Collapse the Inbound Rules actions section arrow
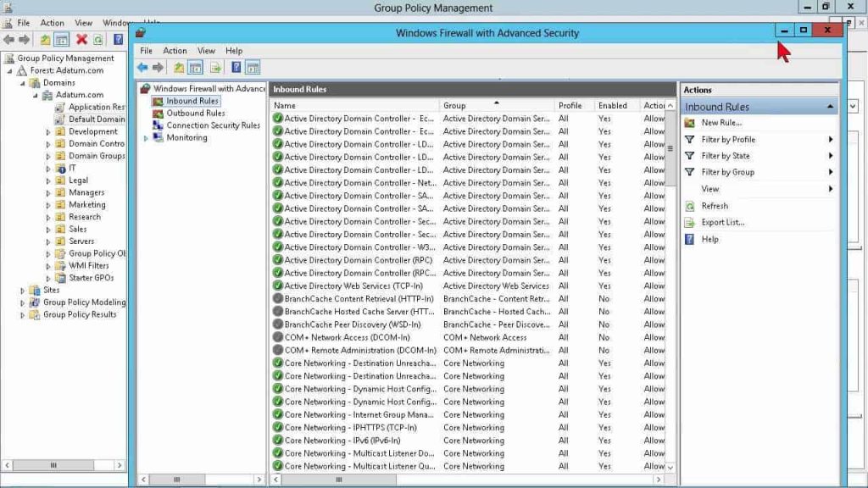Screen dimensions: 868x488 click(830, 106)
